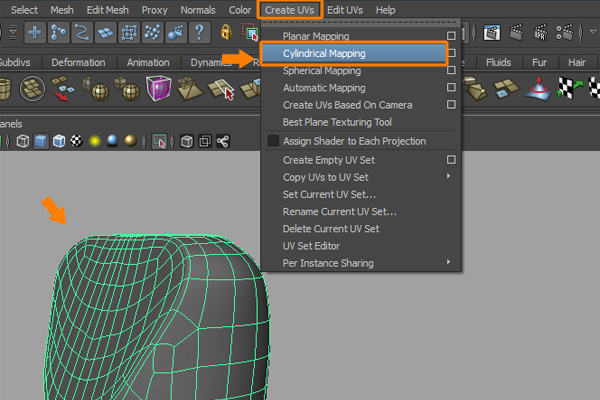Open Automatic Mapping options box
Image resolution: width=600 pixels, height=400 pixels.
(x=452, y=87)
